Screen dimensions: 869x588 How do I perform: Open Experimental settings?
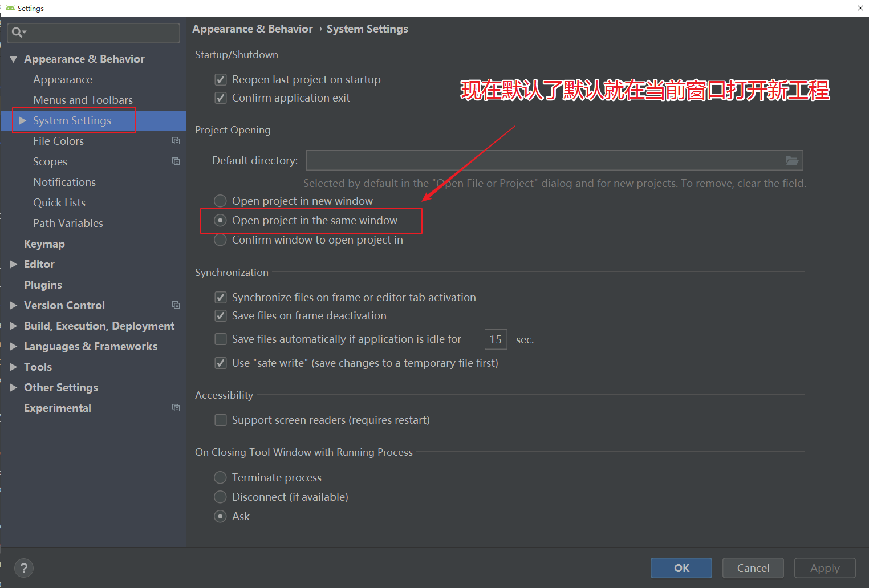click(58, 408)
